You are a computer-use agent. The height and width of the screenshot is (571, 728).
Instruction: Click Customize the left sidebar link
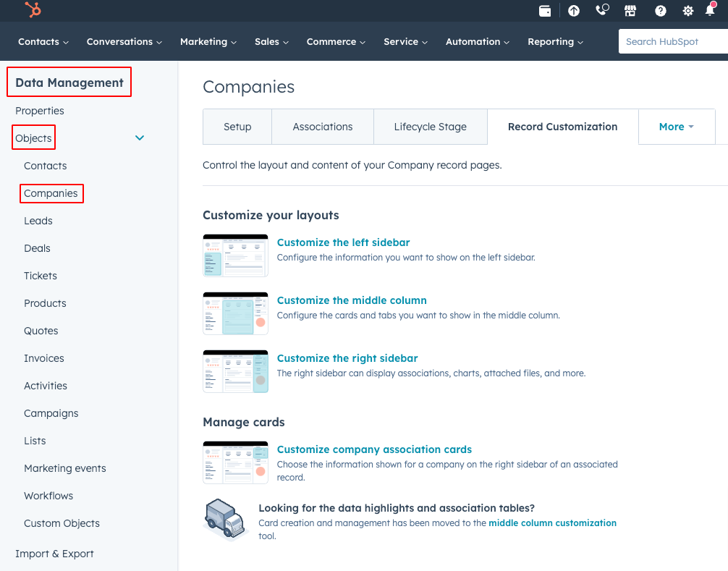pyautogui.click(x=343, y=242)
